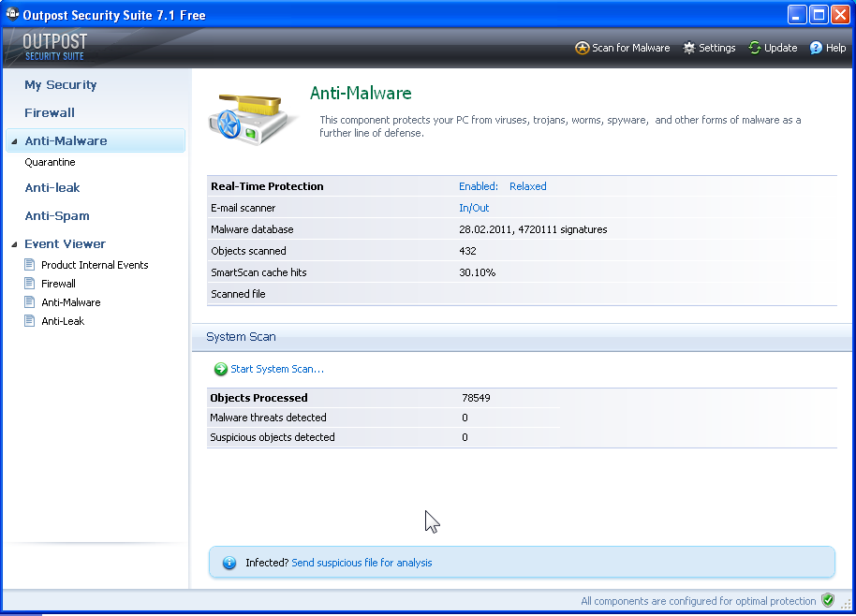Click the Enabled: link for Real-Time Protection
This screenshot has height=616, width=856.
point(479,186)
